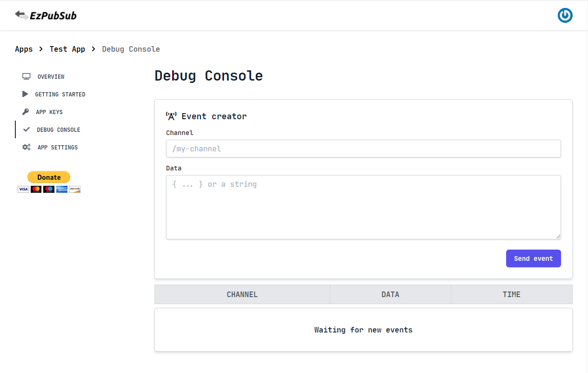588x373 pixels.
Task: Click the Data textarea resize handle
Action: (x=558, y=237)
